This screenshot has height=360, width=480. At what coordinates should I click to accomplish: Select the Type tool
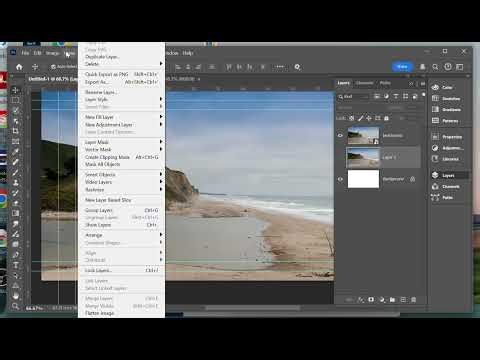click(15, 265)
